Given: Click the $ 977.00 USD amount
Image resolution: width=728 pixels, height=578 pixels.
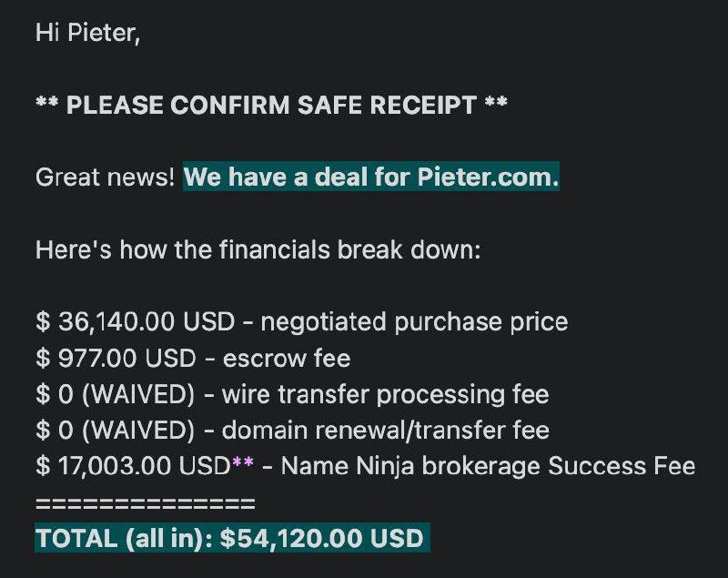Looking at the screenshot, I should click(115, 358).
